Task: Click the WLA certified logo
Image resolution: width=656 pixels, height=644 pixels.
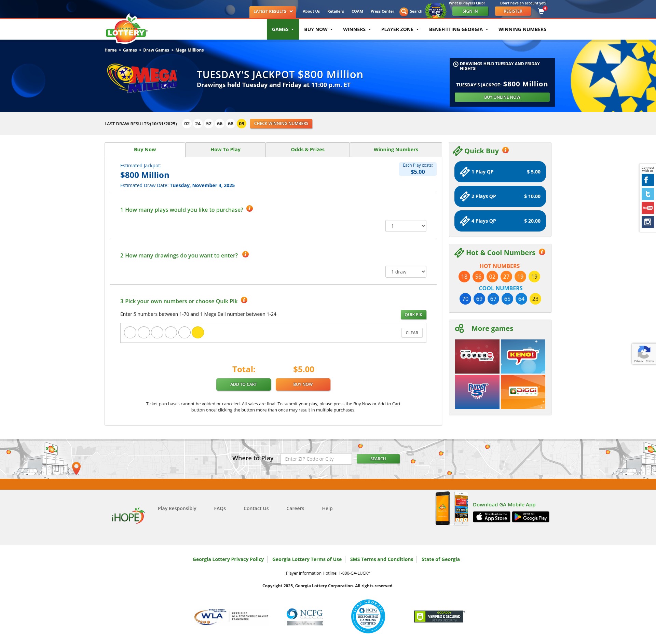Action: (x=231, y=617)
